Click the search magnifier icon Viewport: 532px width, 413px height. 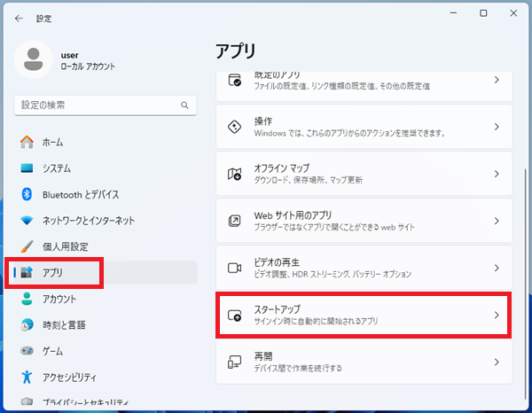pyautogui.click(x=184, y=105)
